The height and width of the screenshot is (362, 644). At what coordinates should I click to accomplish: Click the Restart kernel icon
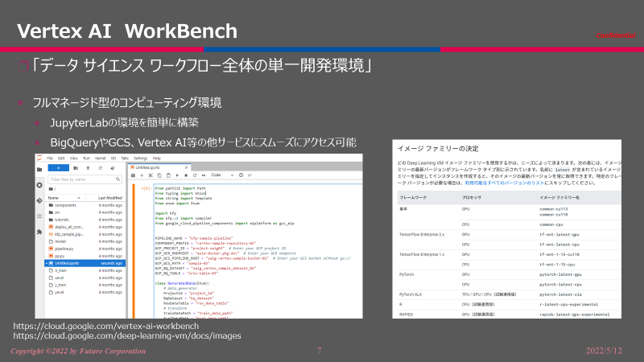pyautogui.click(x=195, y=175)
